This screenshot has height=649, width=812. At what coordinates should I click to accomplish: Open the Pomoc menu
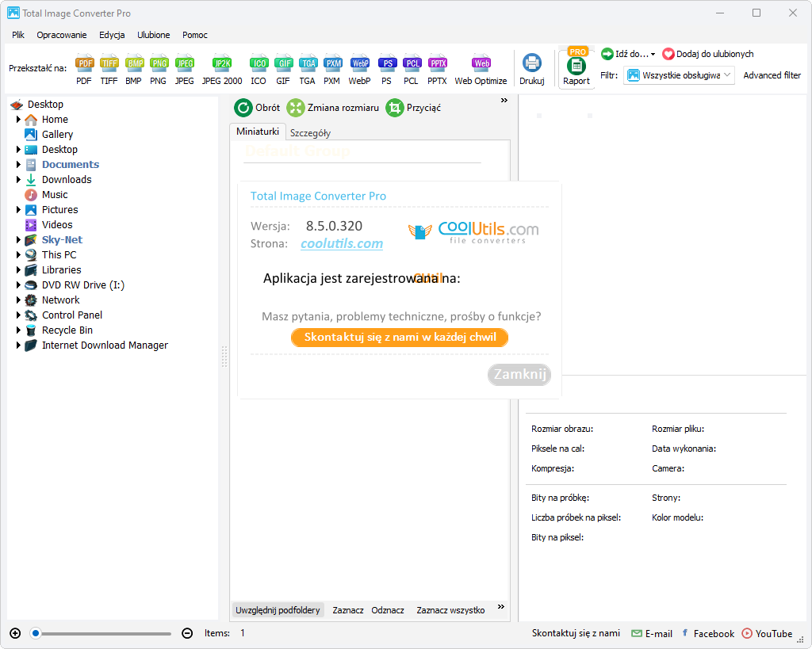pyautogui.click(x=195, y=35)
